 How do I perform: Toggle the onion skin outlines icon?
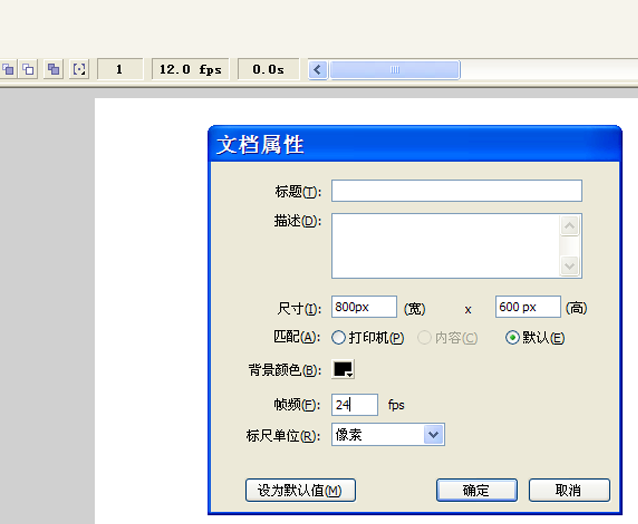click(x=28, y=69)
